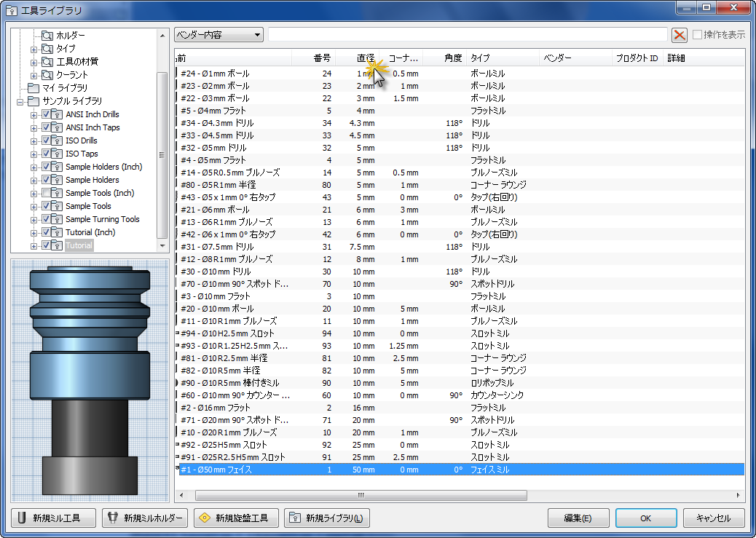Viewport: 756px width, 538px height.
Task: Click the mill tool icon on 新規ミル工具
Action: pyautogui.click(x=22, y=518)
